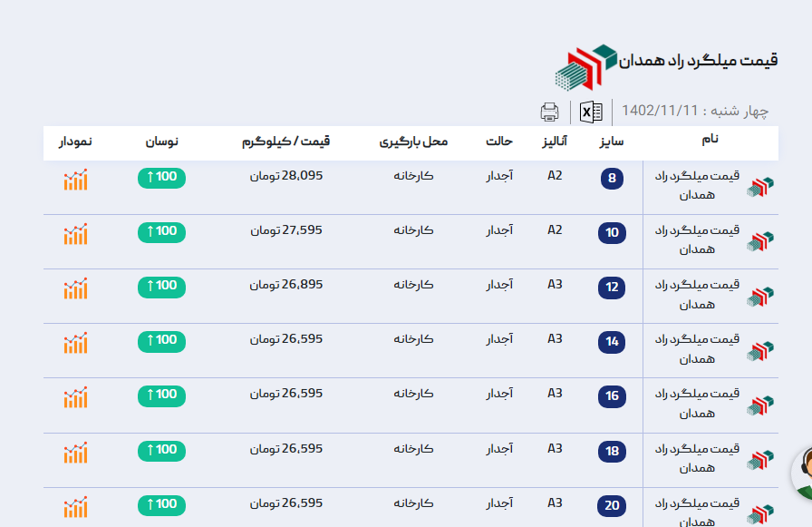812x527 pixels.
Task: Click the size 10 badge
Action: [612, 233]
